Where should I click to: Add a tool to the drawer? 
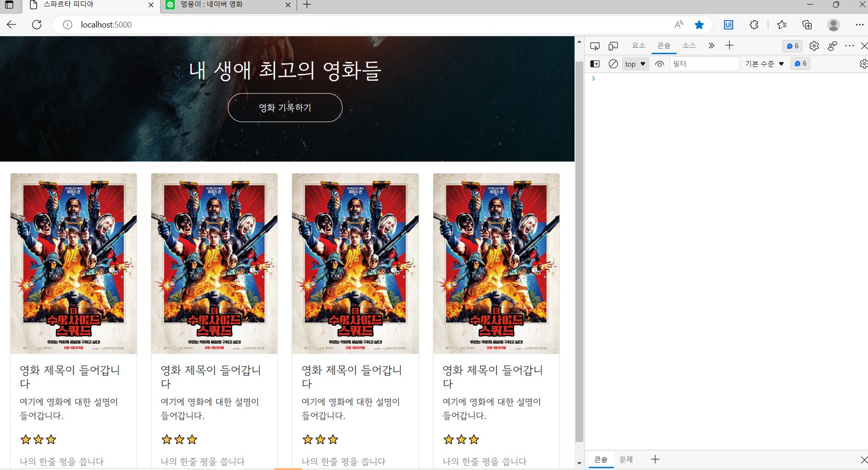click(655, 459)
